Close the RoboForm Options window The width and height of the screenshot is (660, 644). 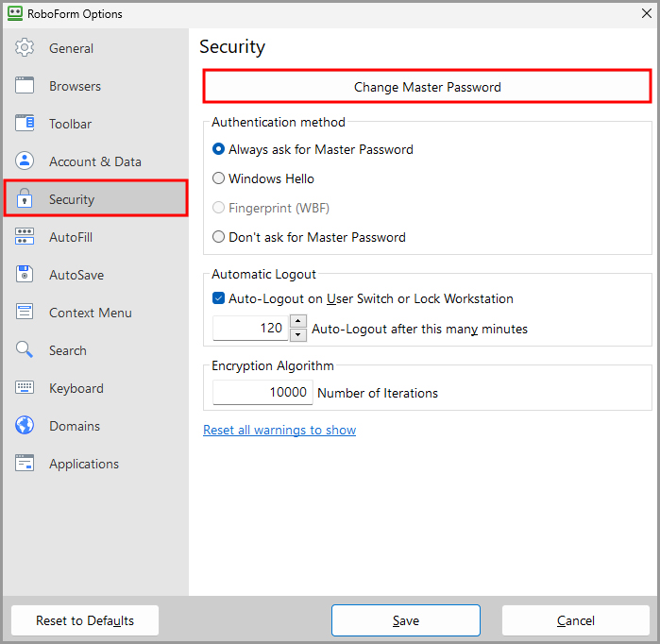[x=647, y=13]
